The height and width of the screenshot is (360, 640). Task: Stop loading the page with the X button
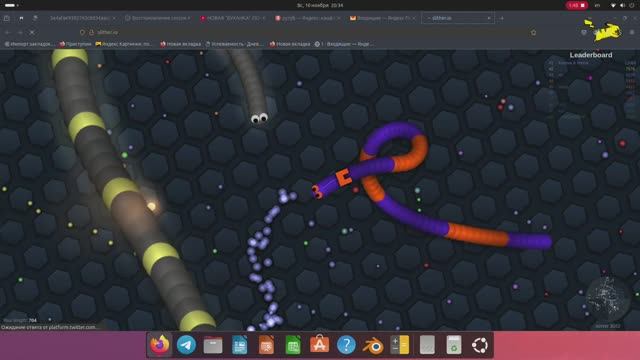[32, 32]
